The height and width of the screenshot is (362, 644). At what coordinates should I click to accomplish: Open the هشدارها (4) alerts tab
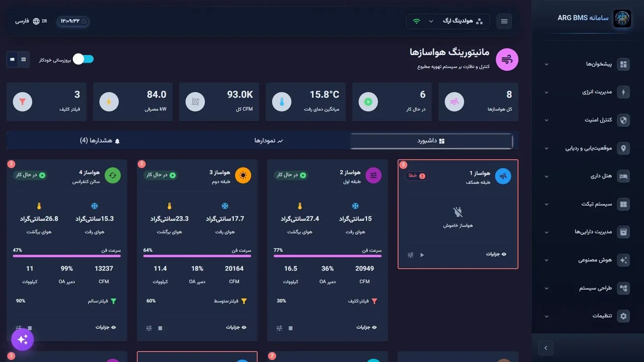[x=100, y=141]
